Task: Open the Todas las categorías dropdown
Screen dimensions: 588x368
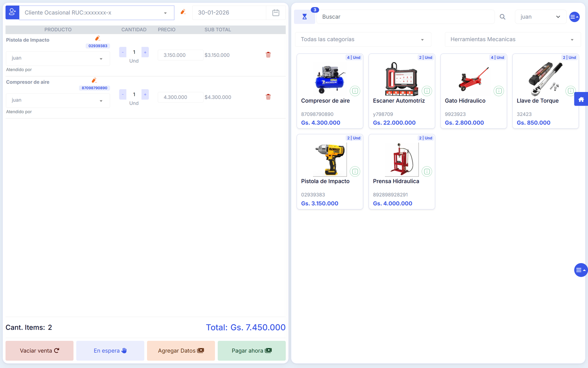Action: tap(363, 39)
